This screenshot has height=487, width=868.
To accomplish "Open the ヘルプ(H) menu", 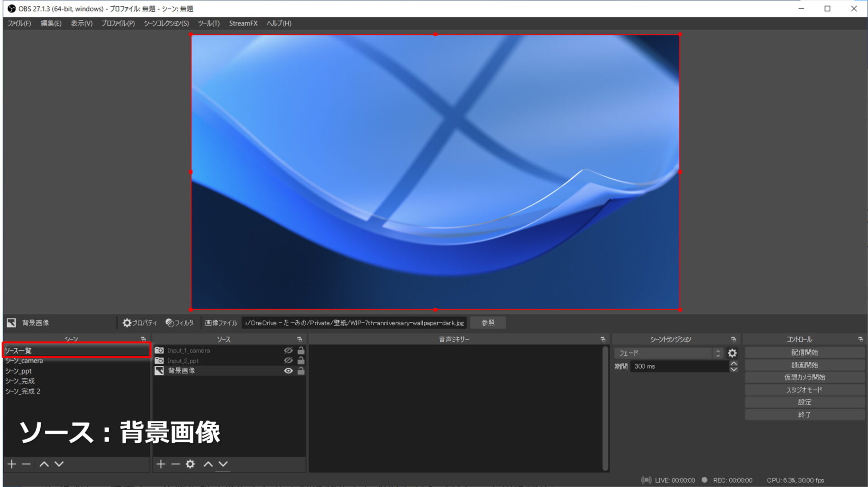I will (x=279, y=23).
